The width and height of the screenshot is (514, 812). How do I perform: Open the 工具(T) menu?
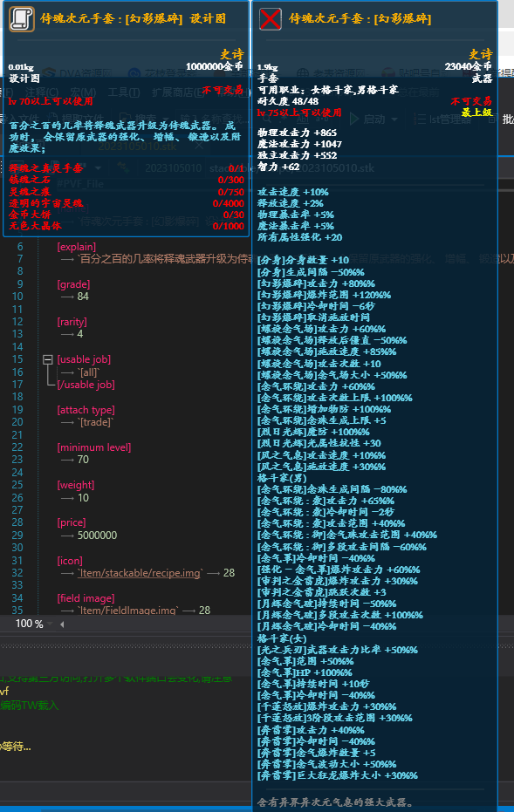click(124, 92)
